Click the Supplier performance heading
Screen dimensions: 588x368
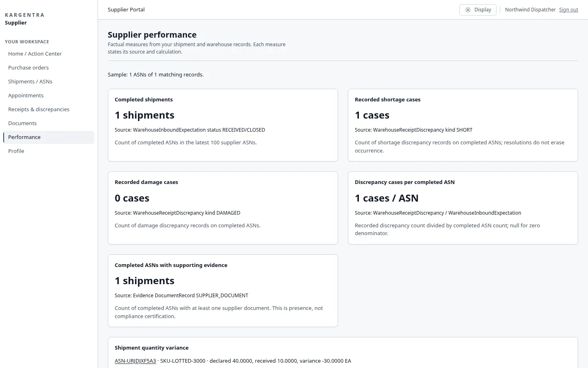(152, 35)
